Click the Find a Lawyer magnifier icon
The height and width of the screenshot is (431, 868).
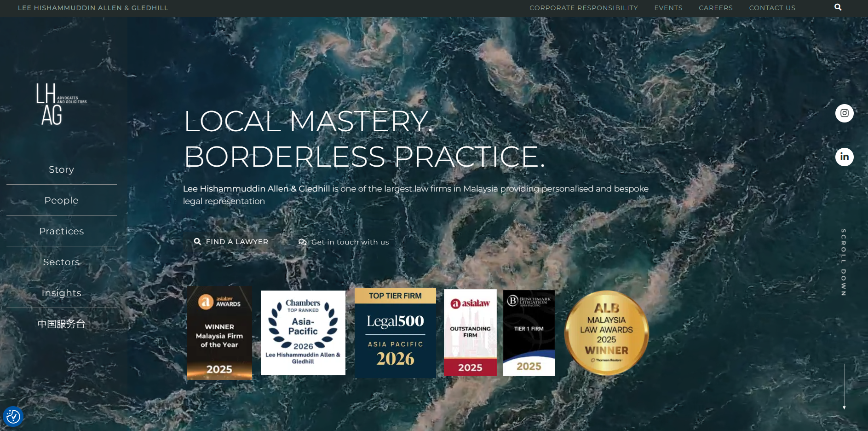pyautogui.click(x=197, y=241)
